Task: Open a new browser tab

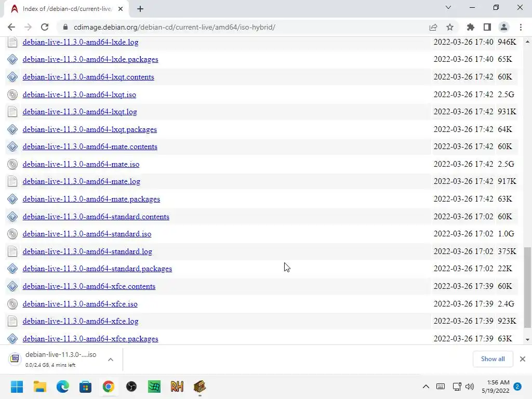Action: pyautogui.click(x=140, y=9)
